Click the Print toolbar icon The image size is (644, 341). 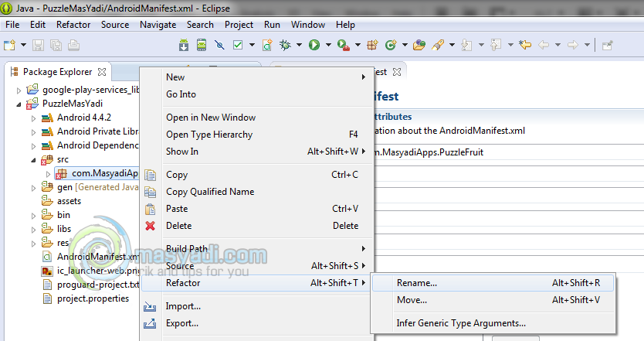(74, 45)
